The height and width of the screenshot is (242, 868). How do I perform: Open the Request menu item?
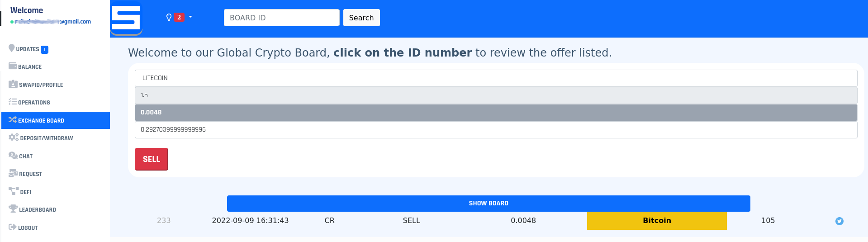[25, 174]
